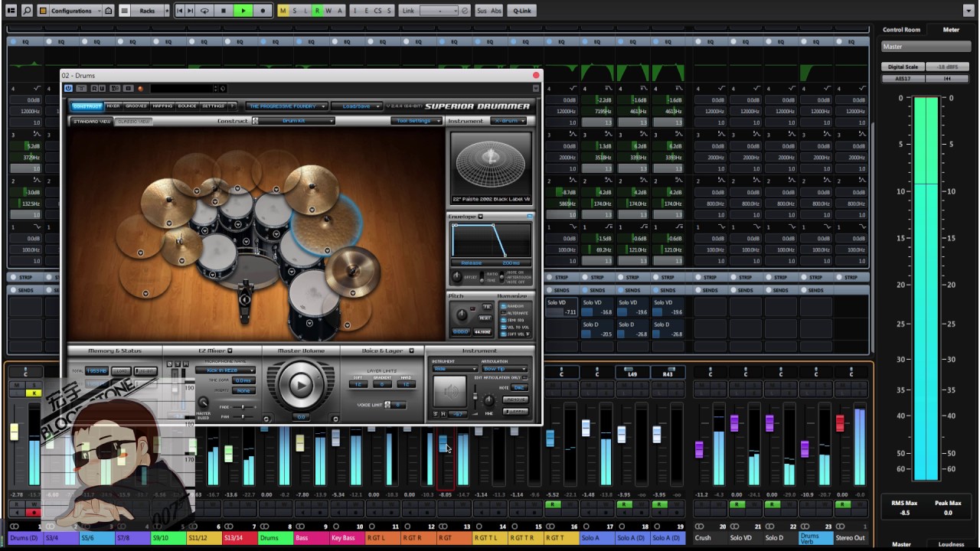Open the Bounce tab in Superior Drummer
980x551 pixels.
point(187,106)
